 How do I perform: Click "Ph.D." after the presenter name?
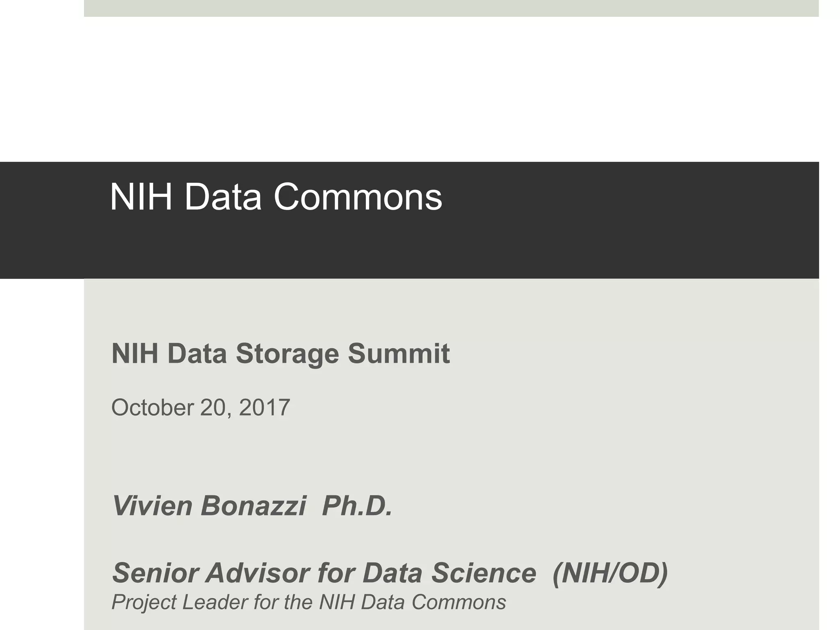click(x=357, y=506)
